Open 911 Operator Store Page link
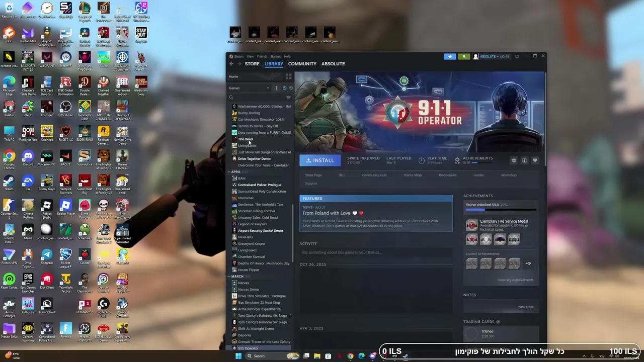Viewport: 644px width, 362px height. click(313, 175)
